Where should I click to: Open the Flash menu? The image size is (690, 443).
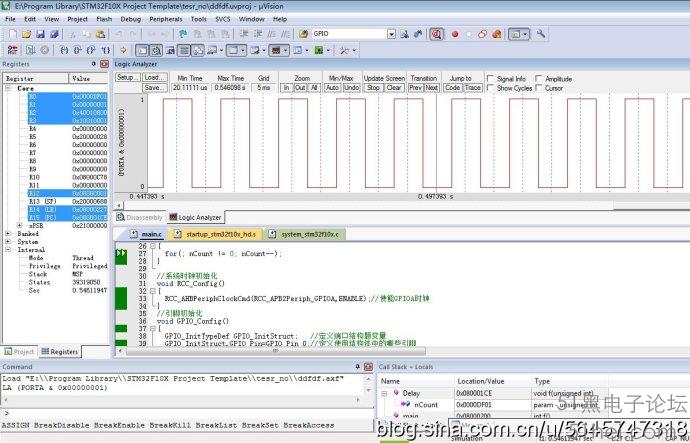104,19
